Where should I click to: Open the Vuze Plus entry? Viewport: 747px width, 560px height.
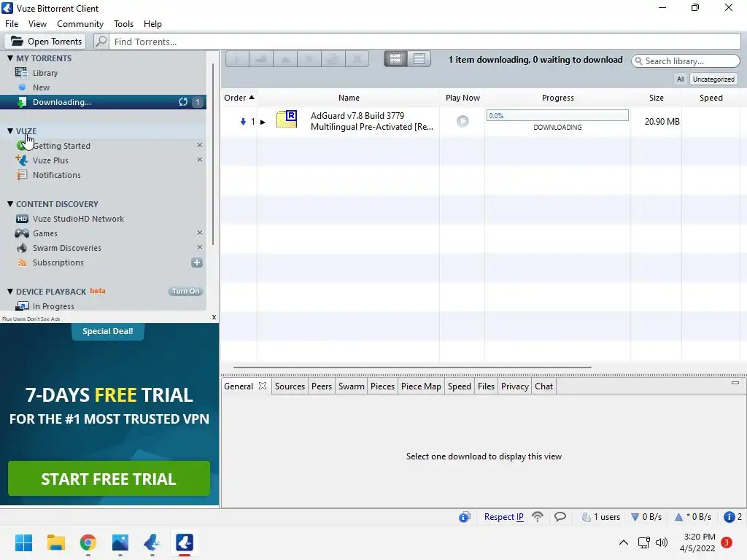50,160
